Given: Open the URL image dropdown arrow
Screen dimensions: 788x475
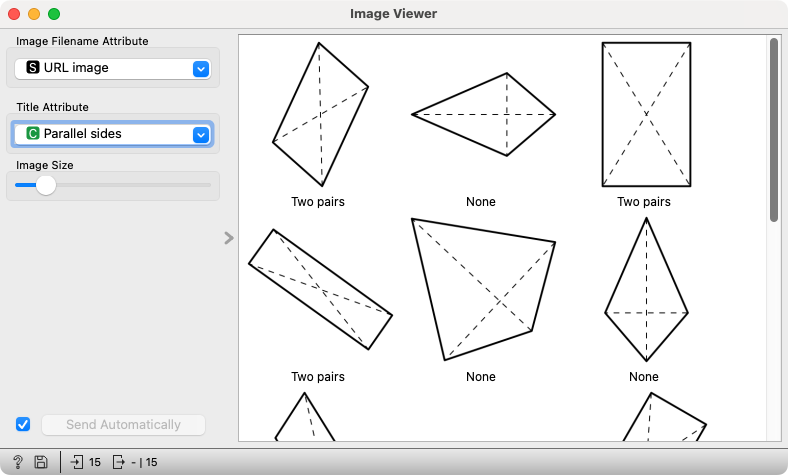Looking at the screenshot, I should pyautogui.click(x=201, y=69).
